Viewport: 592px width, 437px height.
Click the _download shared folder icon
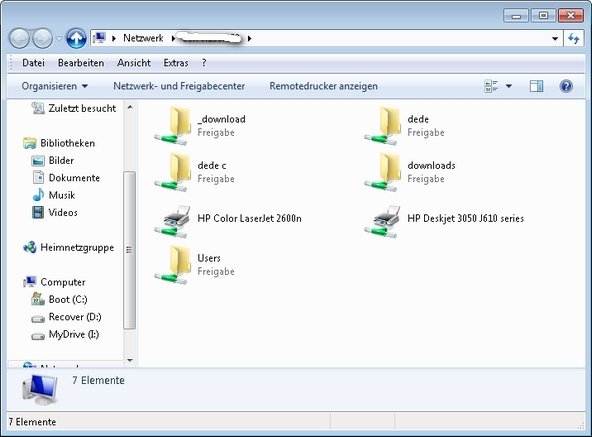point(173,126)
